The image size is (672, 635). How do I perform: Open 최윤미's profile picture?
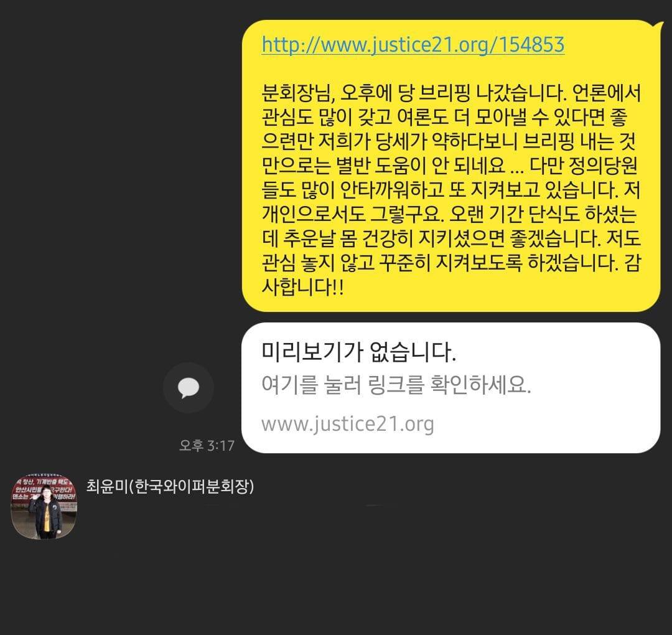(x=44, y=506)
